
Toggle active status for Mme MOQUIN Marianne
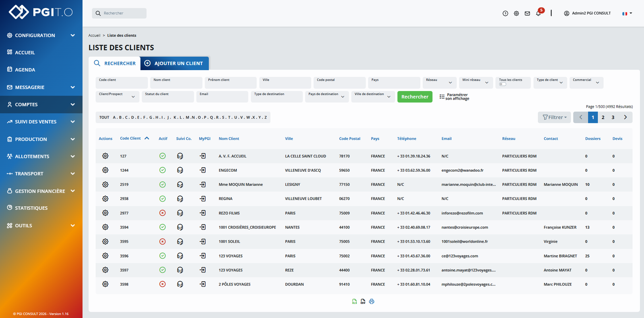click(x=163, y=185)
